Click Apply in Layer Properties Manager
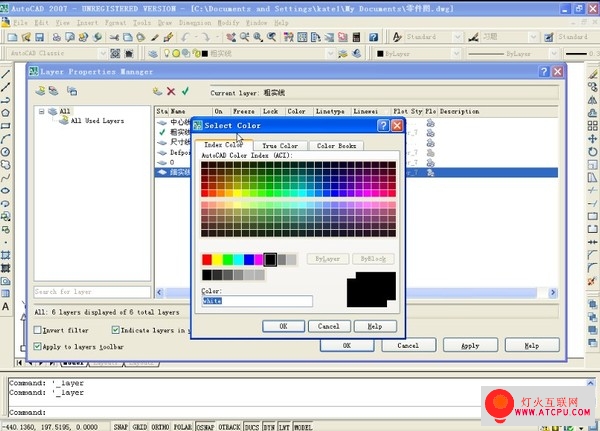The height and width of the screenshot is (431, 600). click(470, 346)
